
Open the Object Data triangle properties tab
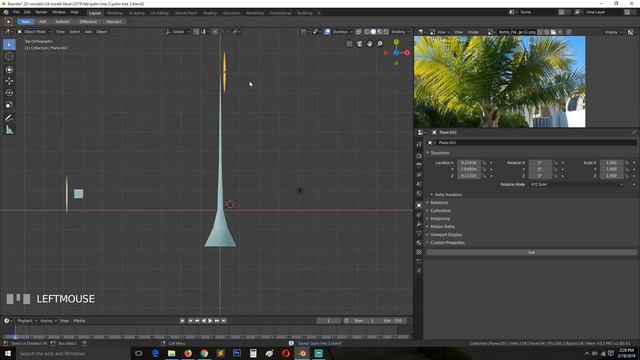[419, 233]
